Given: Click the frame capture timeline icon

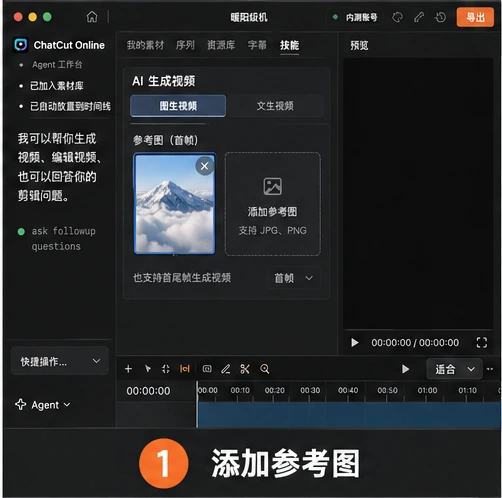Looking at the screenshot, I should pyautogui.click(x=207, y=369).
